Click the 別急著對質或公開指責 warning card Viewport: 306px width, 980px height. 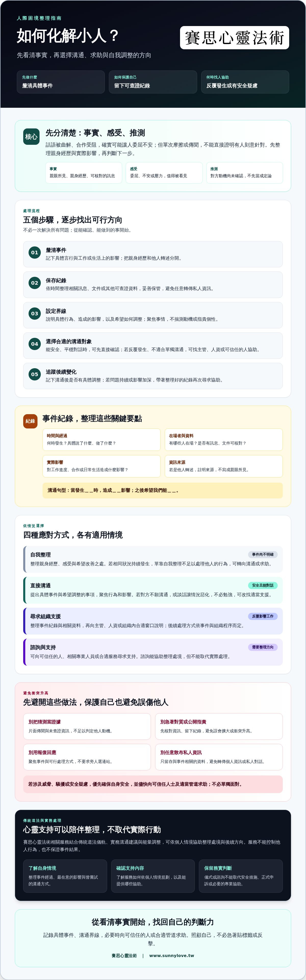pyautogui.click(x=219, y=726)
